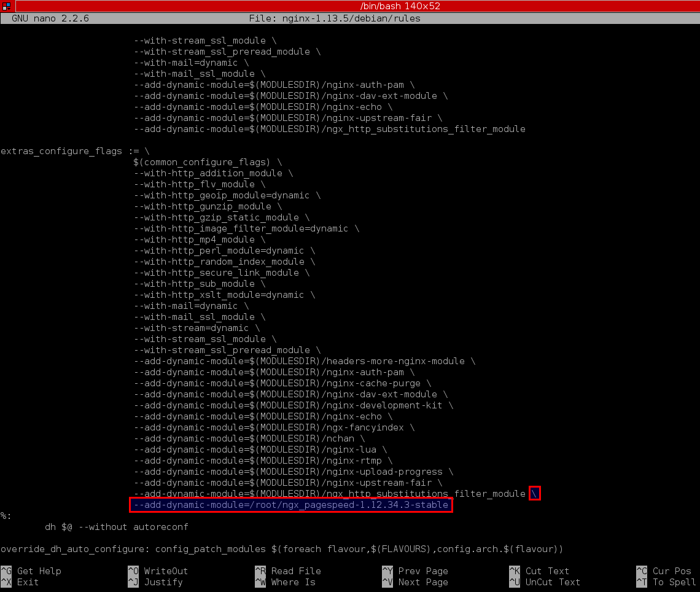
Task: Click the nchan module line
Action: (x=249, y=438)
